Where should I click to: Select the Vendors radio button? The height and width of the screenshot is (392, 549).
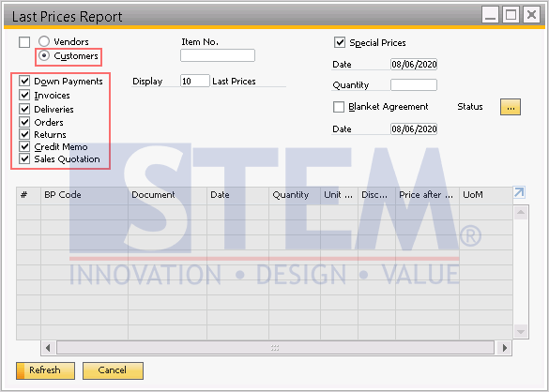click(44, 41)
